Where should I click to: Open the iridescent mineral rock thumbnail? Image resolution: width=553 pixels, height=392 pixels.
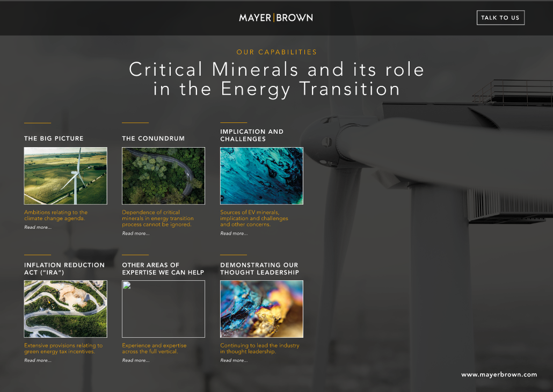(261, 309)
